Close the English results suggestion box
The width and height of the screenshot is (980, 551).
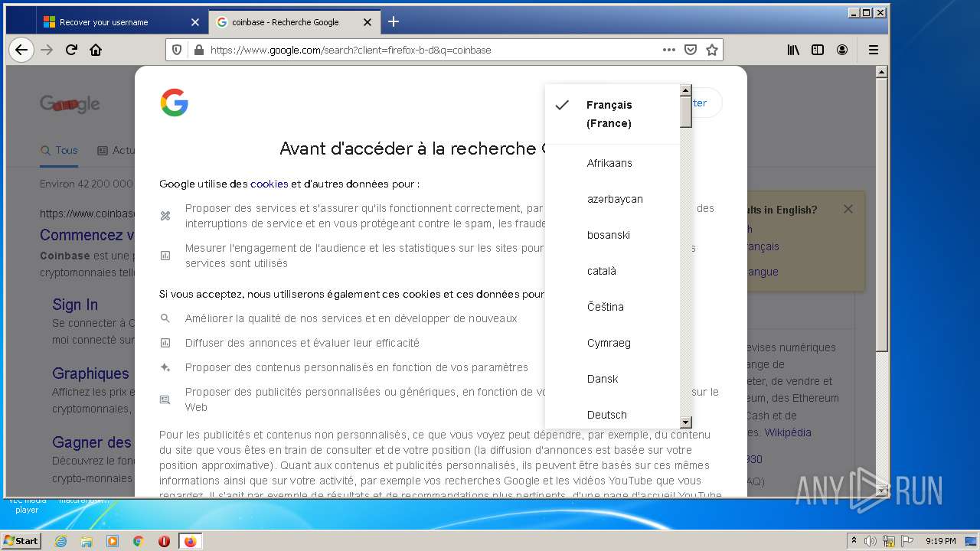[848, 209]
